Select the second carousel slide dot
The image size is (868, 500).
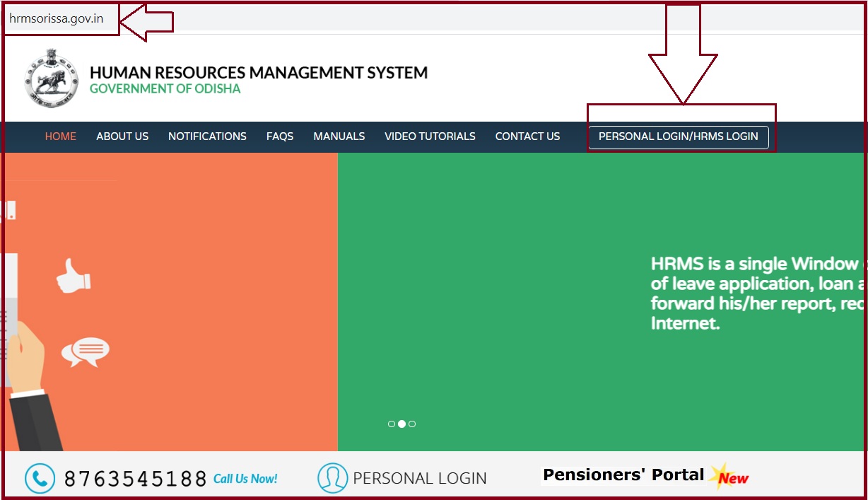tap(401, 424)
